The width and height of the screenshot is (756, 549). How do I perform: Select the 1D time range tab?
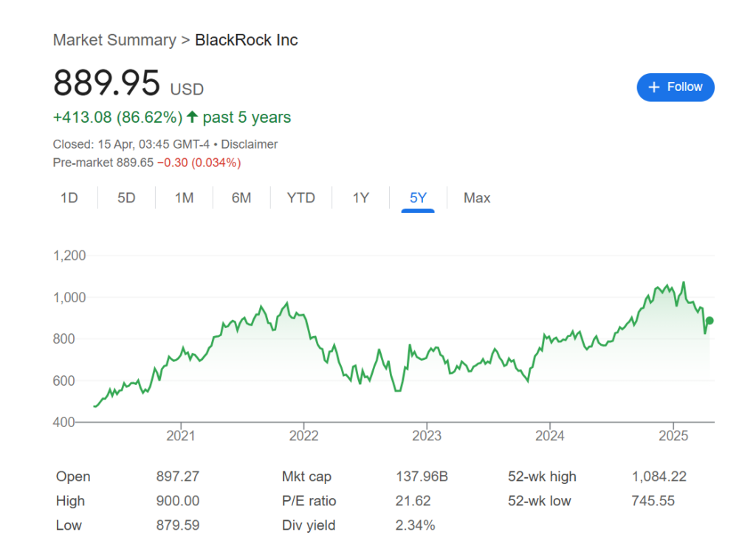(x=69, y=198)
